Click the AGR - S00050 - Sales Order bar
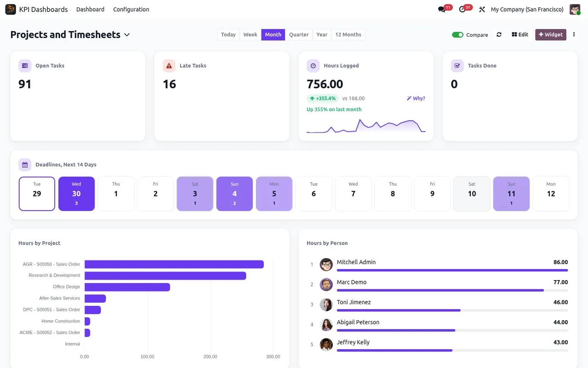 [174, 264]
